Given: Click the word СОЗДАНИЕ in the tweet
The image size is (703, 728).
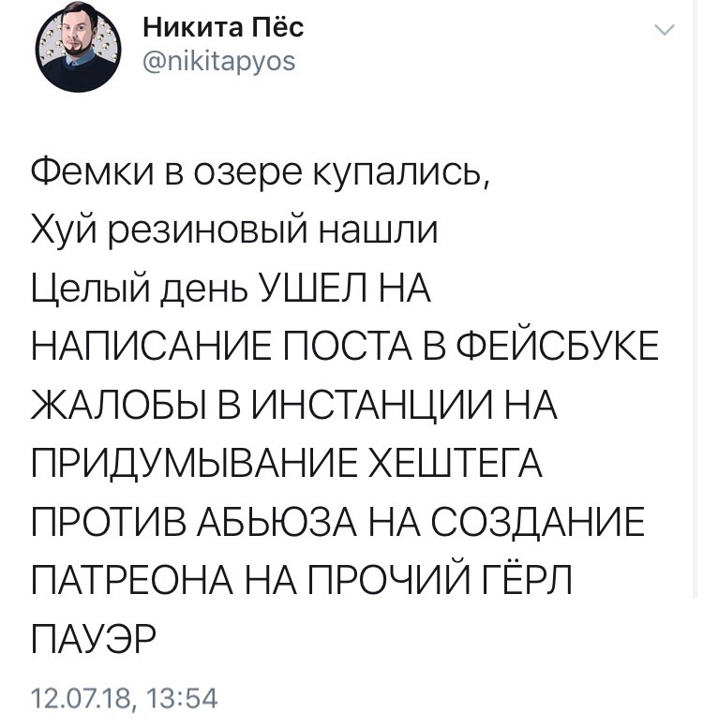Looking at the screenshot, I should (538, 522).
